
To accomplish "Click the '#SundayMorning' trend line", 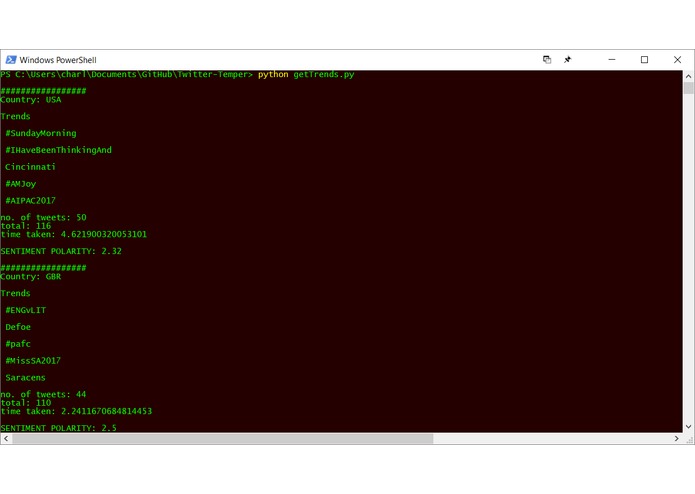I will coord(41,133).
